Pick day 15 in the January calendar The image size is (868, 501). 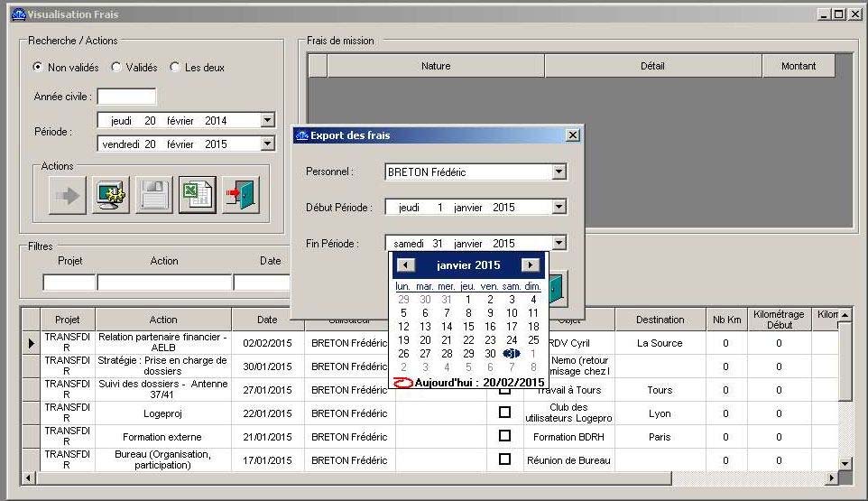click(x=468, y=327)
